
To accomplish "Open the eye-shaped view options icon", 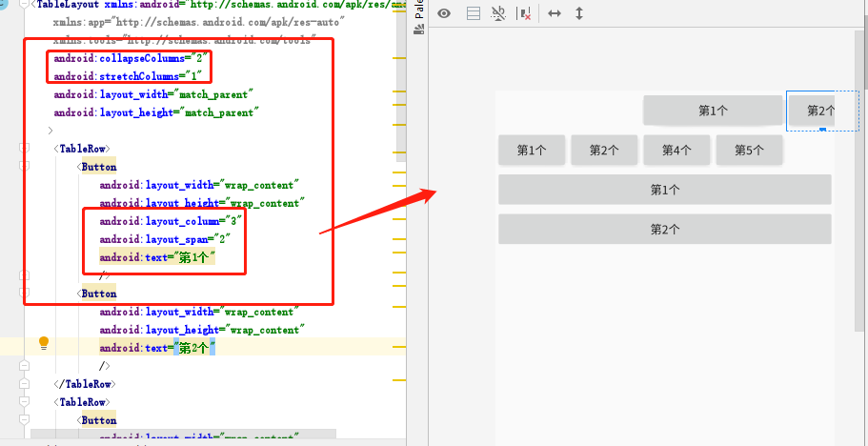I will [x=444, y=13].
